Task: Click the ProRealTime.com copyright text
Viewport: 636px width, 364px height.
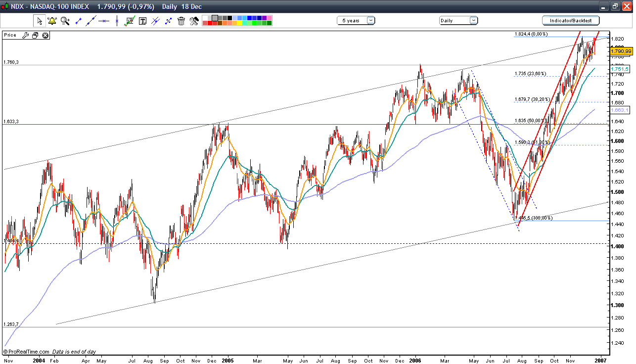Action: point(26,351)
